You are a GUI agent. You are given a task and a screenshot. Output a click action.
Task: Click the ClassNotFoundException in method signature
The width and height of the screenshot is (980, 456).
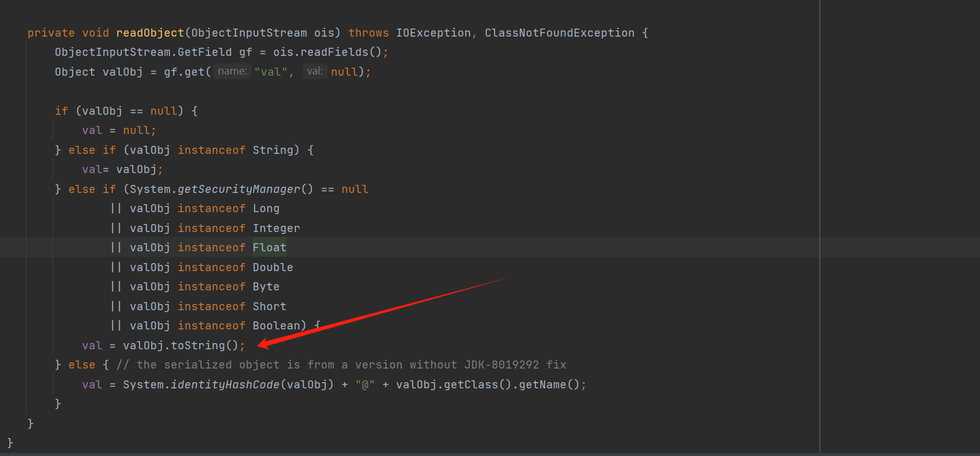559,33
